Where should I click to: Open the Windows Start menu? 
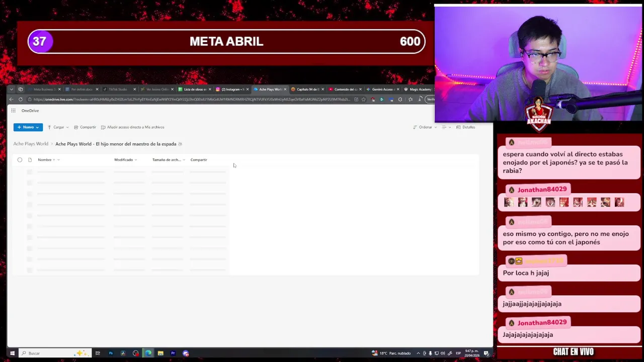[x=12, y=353]
